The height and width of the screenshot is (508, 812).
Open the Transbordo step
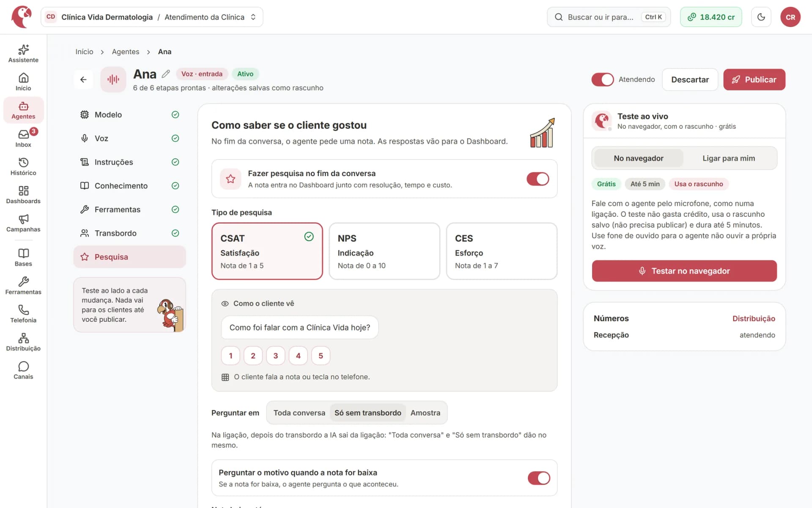[x=129, y=233]
